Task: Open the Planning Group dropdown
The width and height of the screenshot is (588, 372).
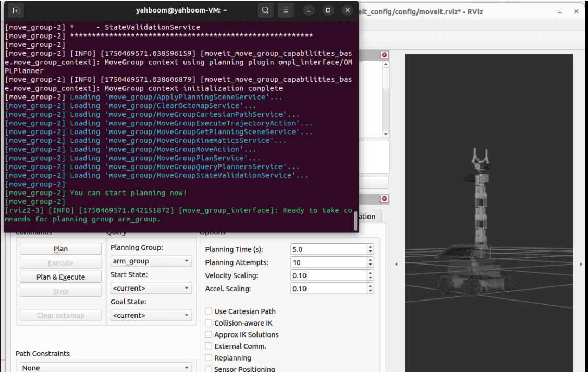Action: (x=151, y=261)
